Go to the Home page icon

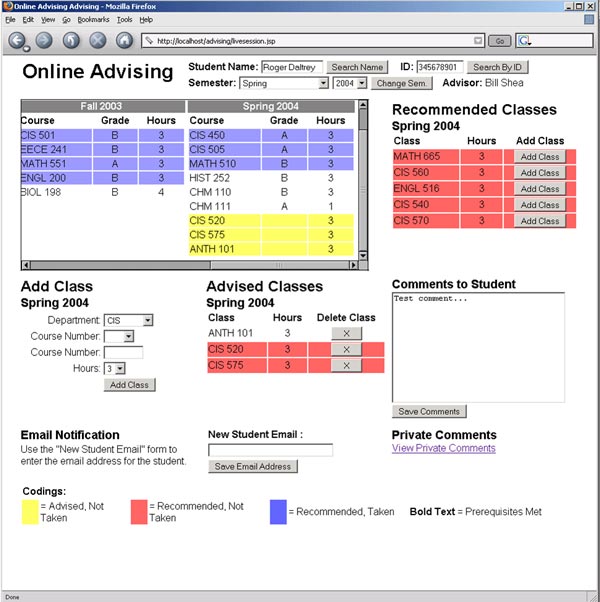click(124, 40)
